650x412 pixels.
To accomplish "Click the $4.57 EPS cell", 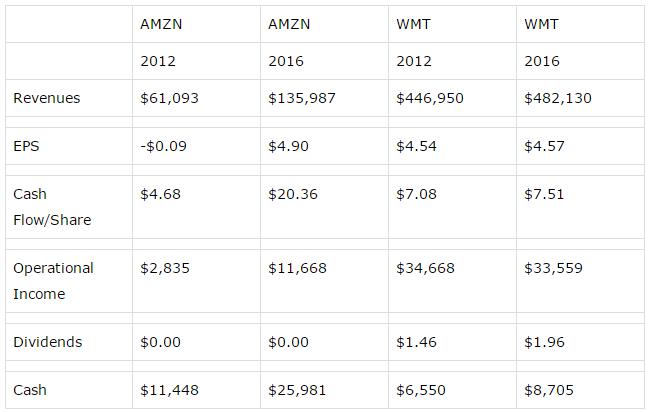I will coord(544,146).
